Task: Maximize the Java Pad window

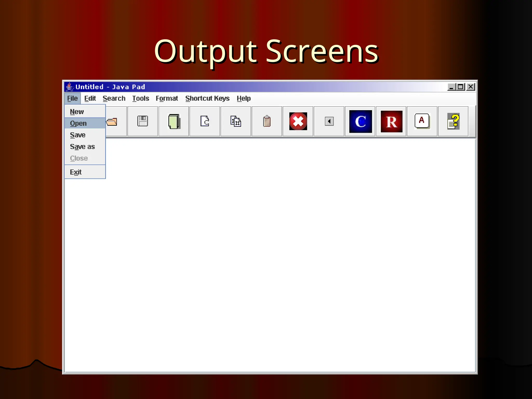Action: click(461, 87)
